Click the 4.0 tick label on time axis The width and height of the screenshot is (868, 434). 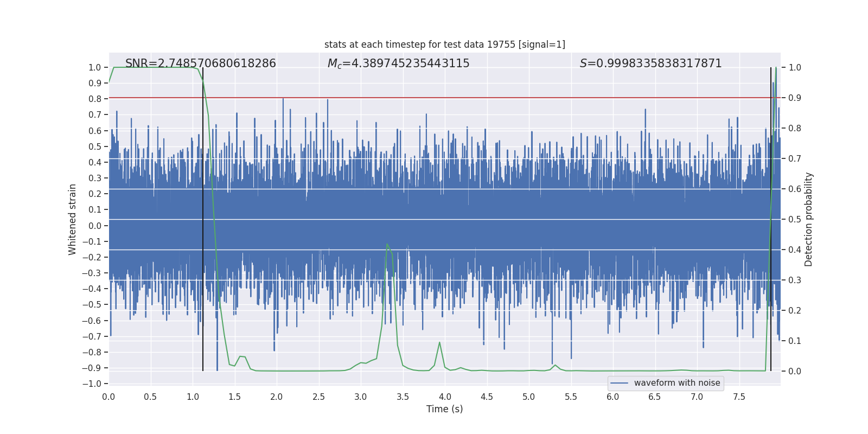coord(445,397)
